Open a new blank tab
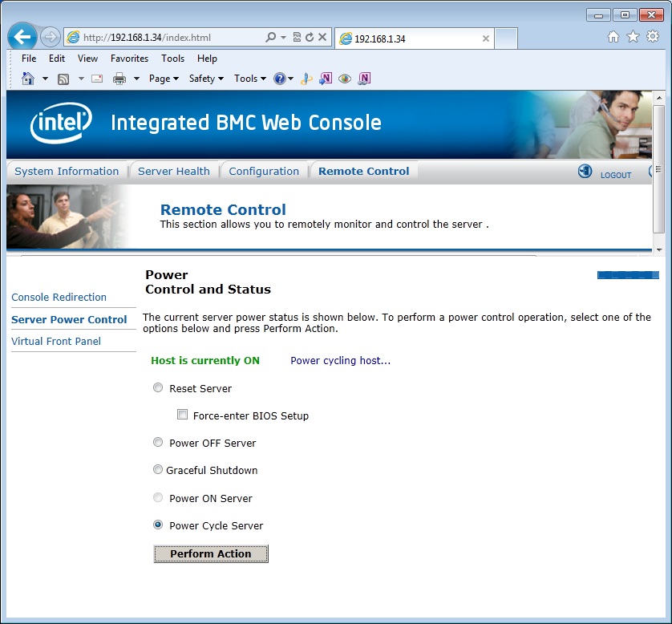672x624 pixels. (x=506, y=38)
